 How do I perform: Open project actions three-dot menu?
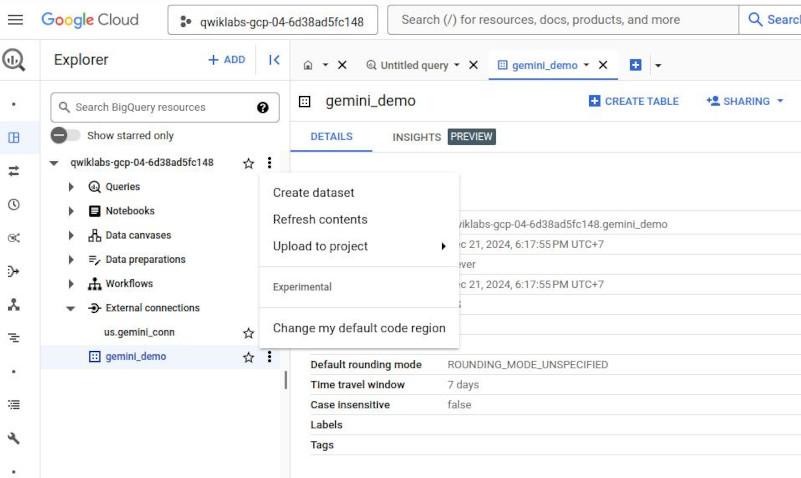click(269, 163)
